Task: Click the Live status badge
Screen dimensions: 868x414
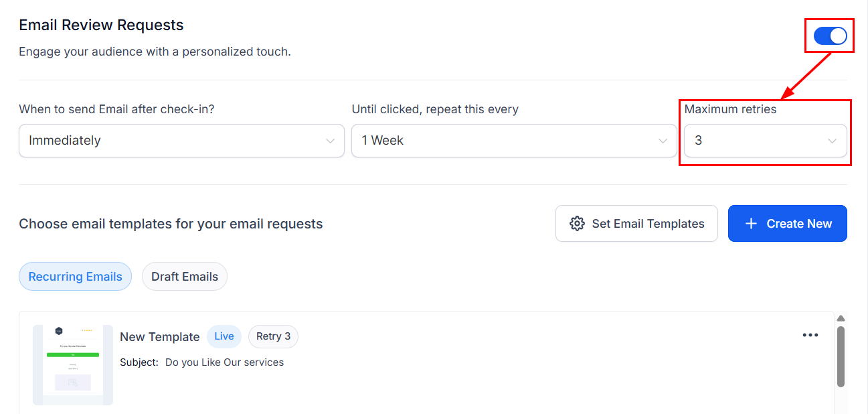Action: (x=224, y=336)
